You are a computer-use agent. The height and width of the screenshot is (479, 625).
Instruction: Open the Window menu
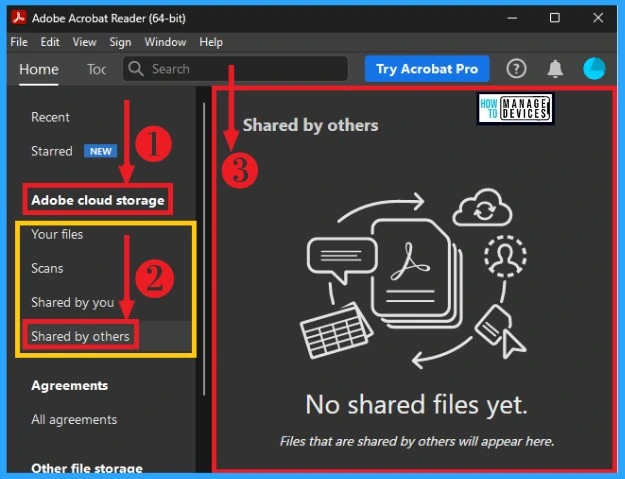pos(165,42)
